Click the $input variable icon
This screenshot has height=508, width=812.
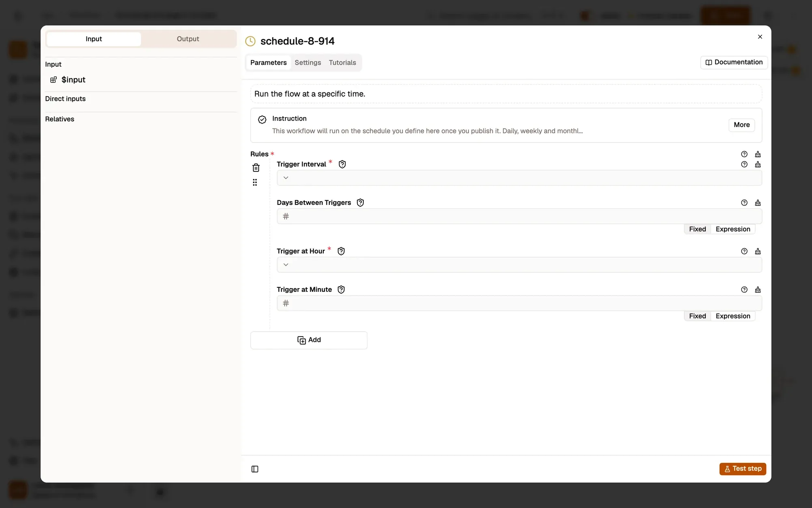pyautogui.click(x=53, y=80)
